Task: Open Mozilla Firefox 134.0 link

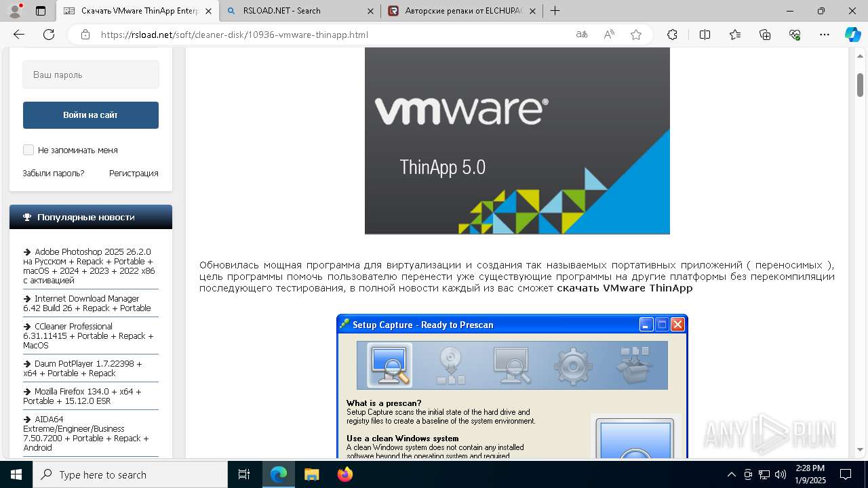Action: point(82,396)
